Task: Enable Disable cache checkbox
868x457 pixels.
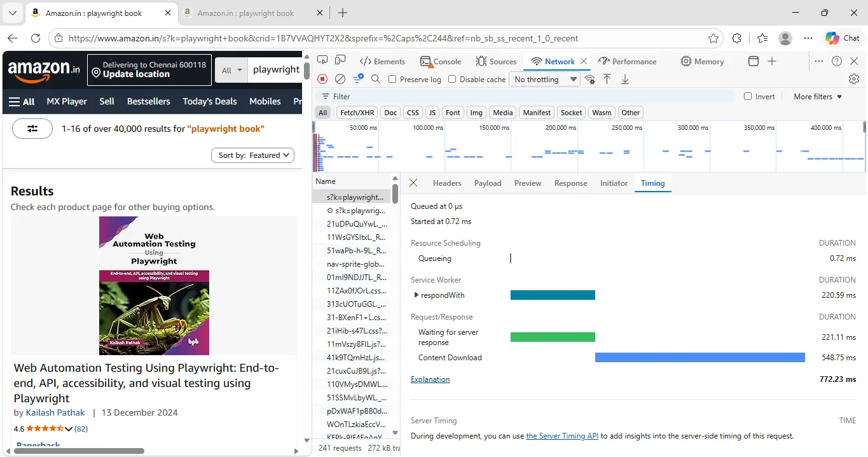Action: point(452,79)
